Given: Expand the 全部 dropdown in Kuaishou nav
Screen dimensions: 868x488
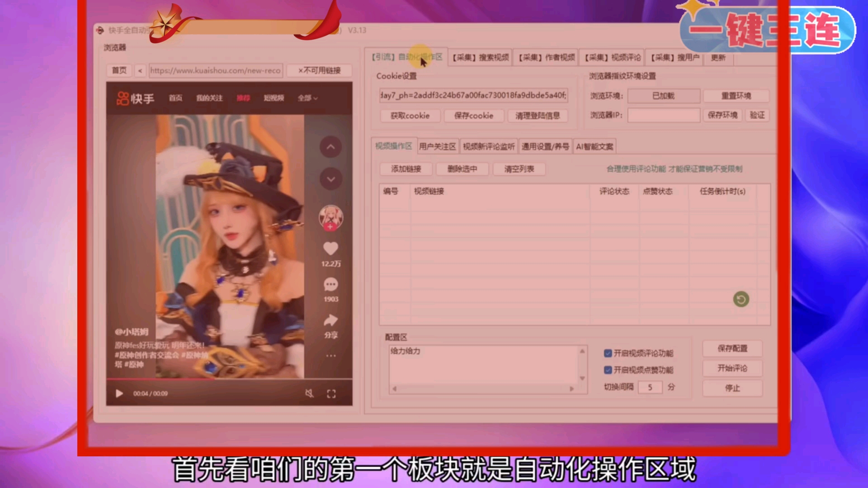Looking at the screenshot, I should (307, 98).
